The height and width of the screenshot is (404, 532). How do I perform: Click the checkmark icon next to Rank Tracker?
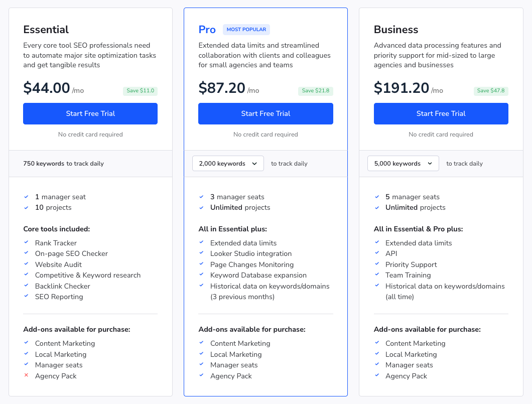[x=26, y=243]
